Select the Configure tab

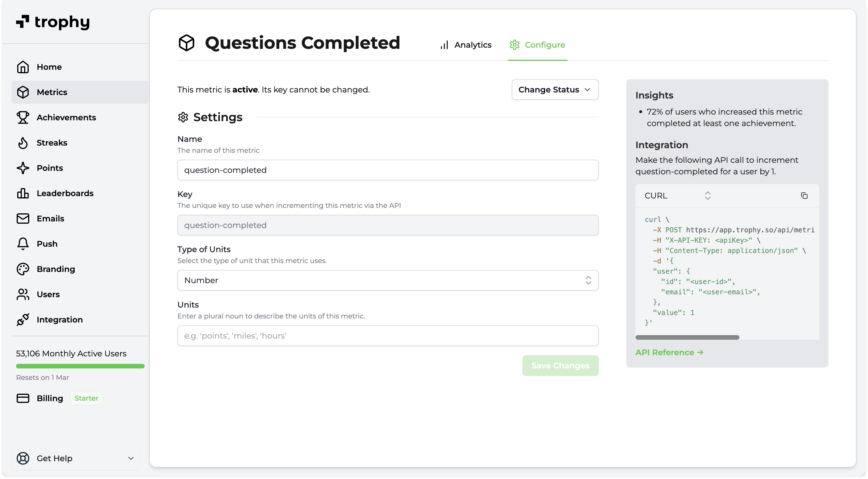pos(537,45)
